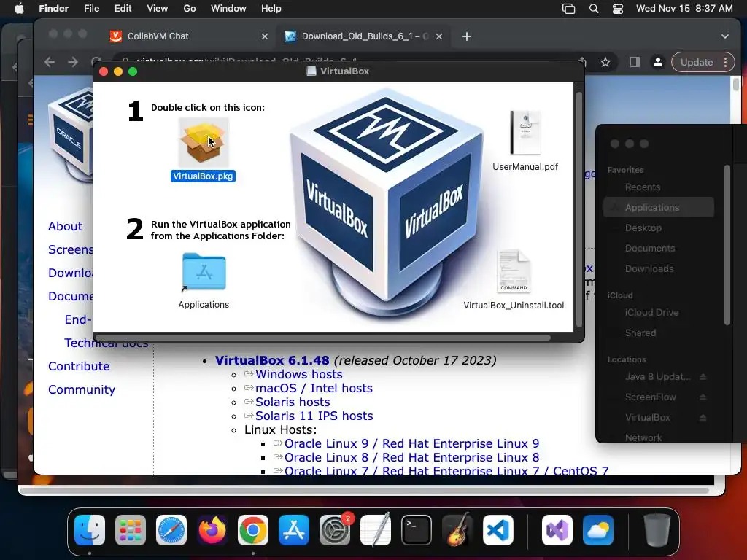
Task: Select Applications in the Finder sidebar
Action: (659, 208)
